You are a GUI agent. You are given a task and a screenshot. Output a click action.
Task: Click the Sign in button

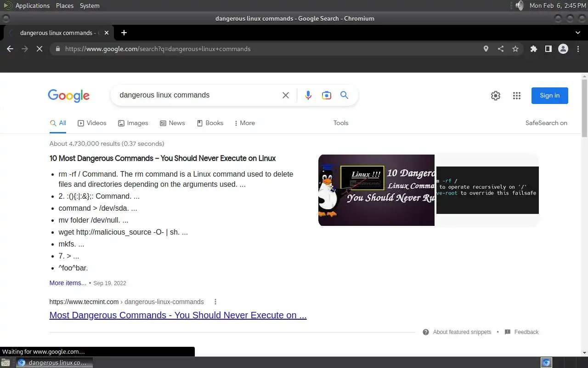point(550,96)
